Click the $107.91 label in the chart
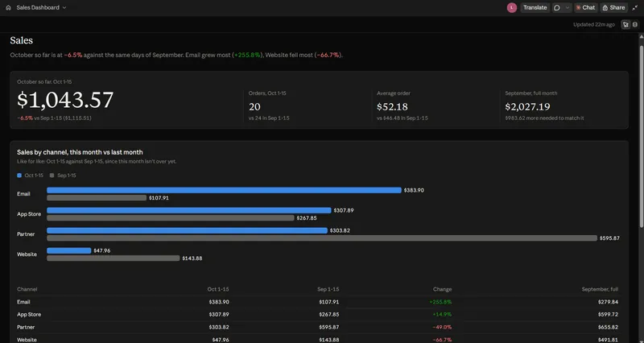Viewport: 644px width, 343px height. tap(159, 197)
